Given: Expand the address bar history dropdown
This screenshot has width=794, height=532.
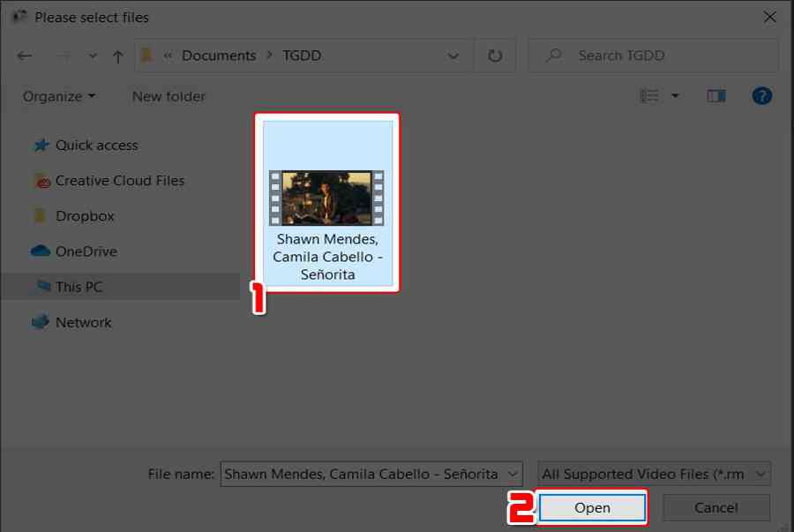Looking at the screenshot, I should coord(453,56).
